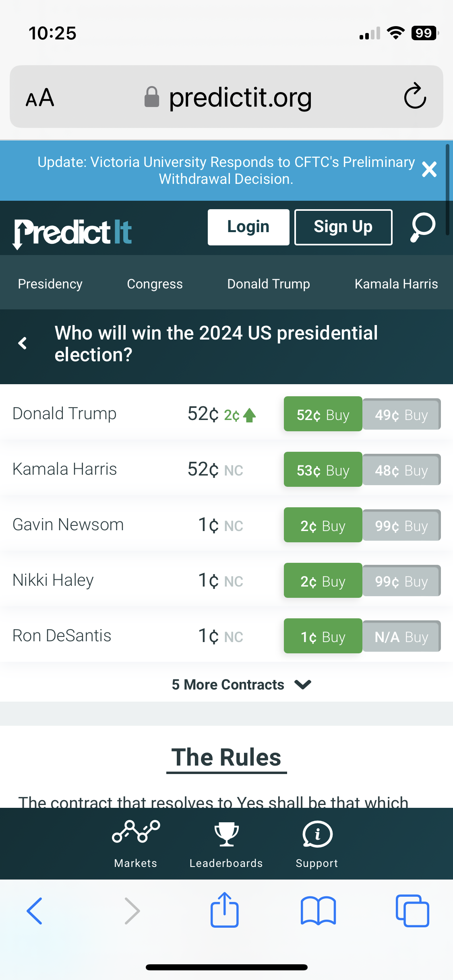Select the Congress category tab
453x980 pixels.
coord(155,284)
